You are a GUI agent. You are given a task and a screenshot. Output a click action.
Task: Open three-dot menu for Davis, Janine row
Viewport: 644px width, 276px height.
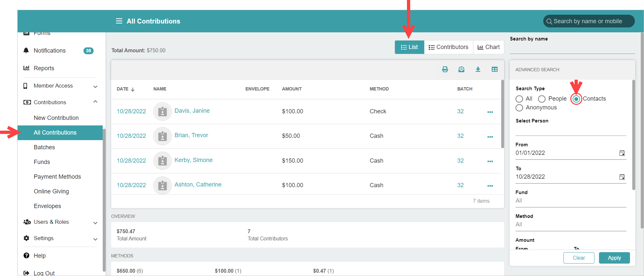(x=490, y=112)
